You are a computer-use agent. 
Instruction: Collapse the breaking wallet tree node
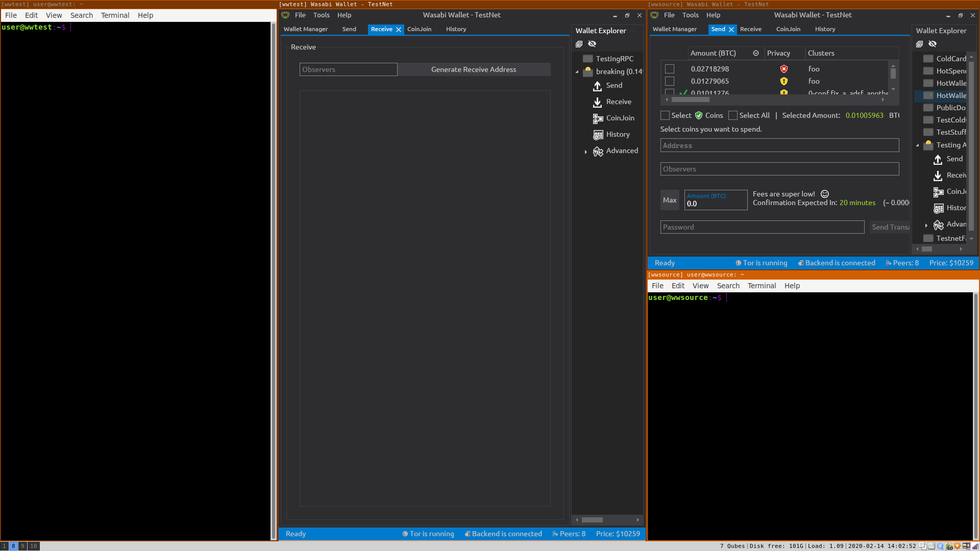coord(578,71)
